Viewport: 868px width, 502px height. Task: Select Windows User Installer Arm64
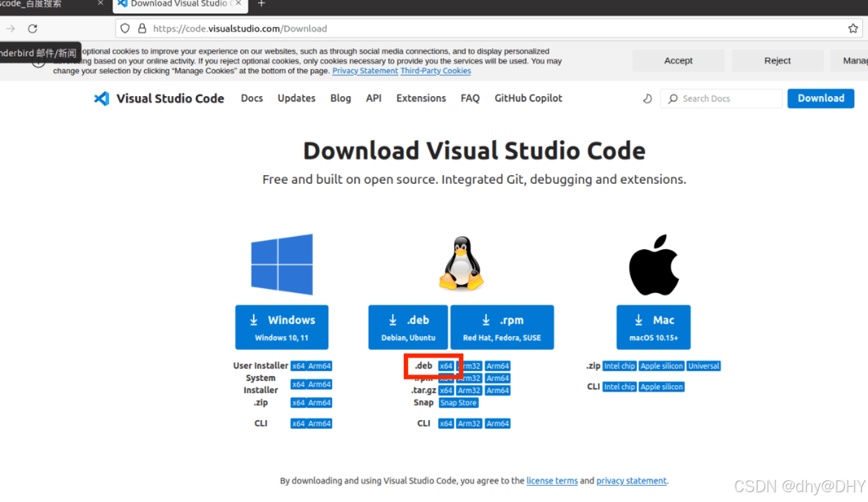(319, 366)
